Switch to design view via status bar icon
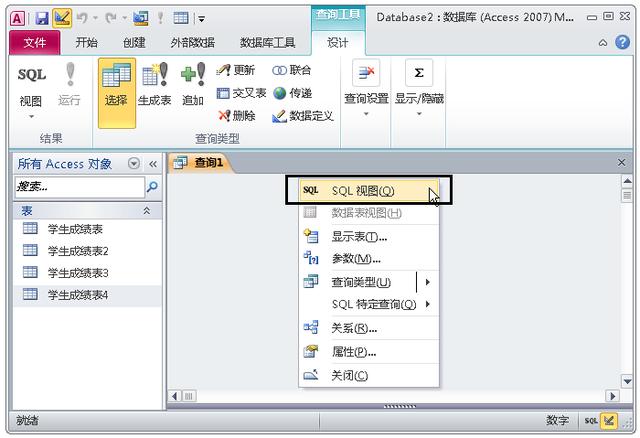The height and width of the screenshot is (438, 640). (609, 420)
